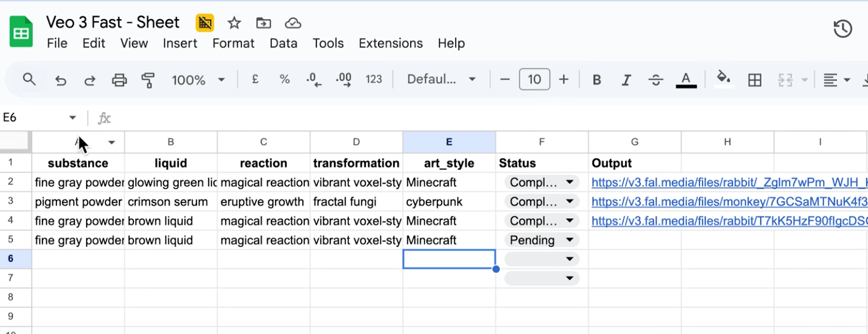Open the Extensions menu
Image resolution: width=868 pixels, height=334 pixels.
pyautogui.click(x=390, y=43)
